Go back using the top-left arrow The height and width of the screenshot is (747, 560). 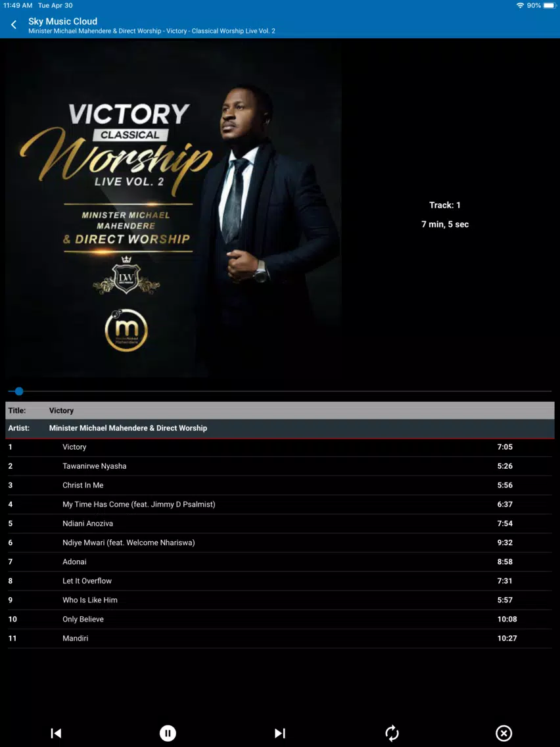[14, 25]
